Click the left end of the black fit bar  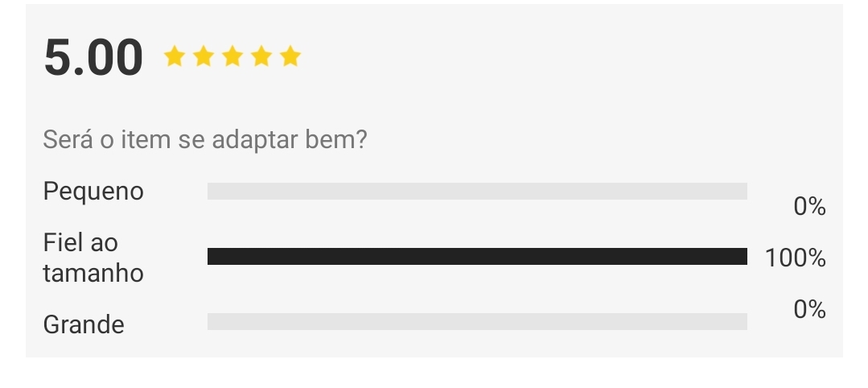(211, 257)
